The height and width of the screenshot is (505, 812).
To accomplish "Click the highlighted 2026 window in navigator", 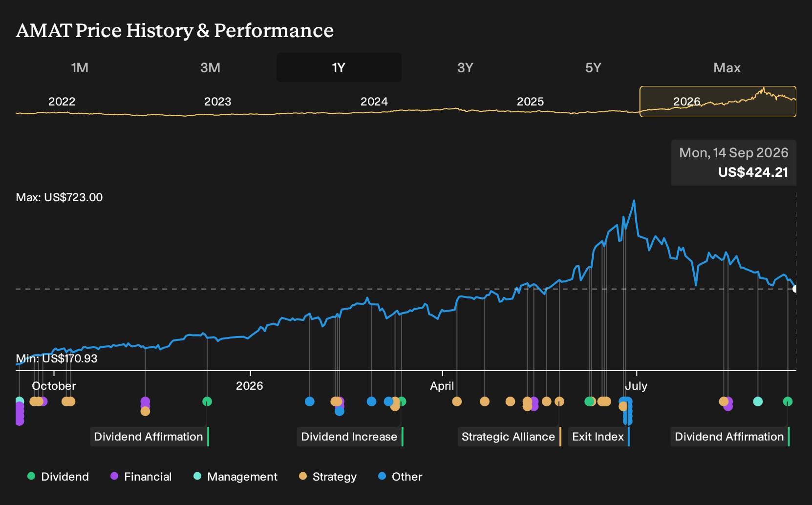I will 718,102.
